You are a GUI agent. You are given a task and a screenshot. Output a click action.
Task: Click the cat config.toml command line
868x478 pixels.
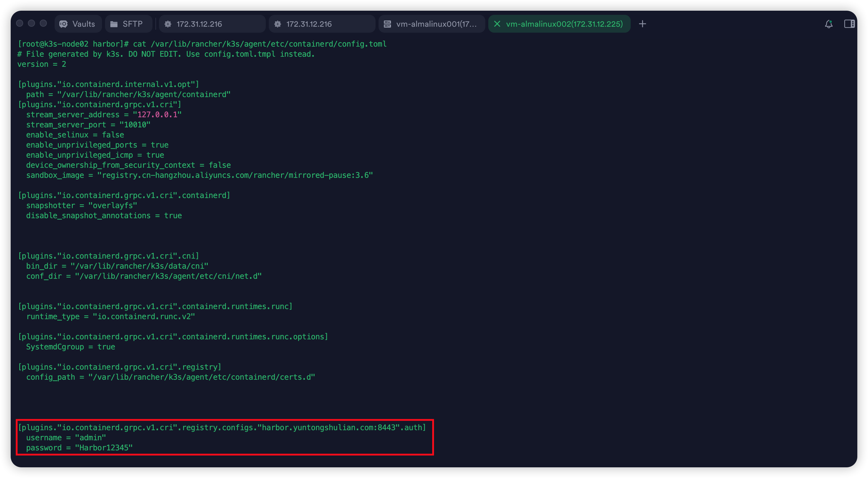[202, 44]
